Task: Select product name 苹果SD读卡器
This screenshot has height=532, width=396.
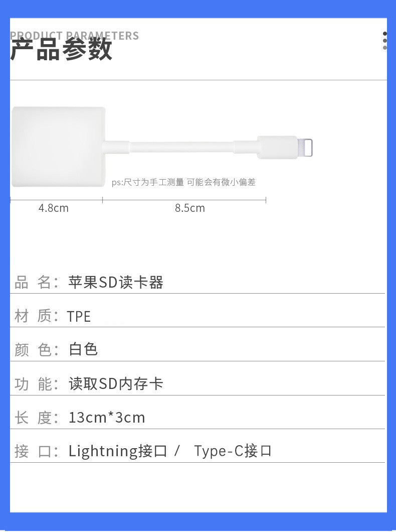Action: point(116,283)
